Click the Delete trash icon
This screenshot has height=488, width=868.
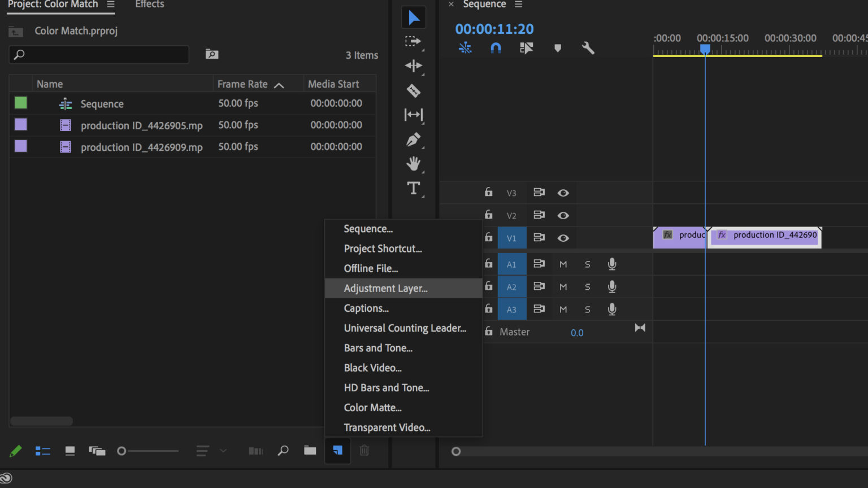(x=364, y=451)
